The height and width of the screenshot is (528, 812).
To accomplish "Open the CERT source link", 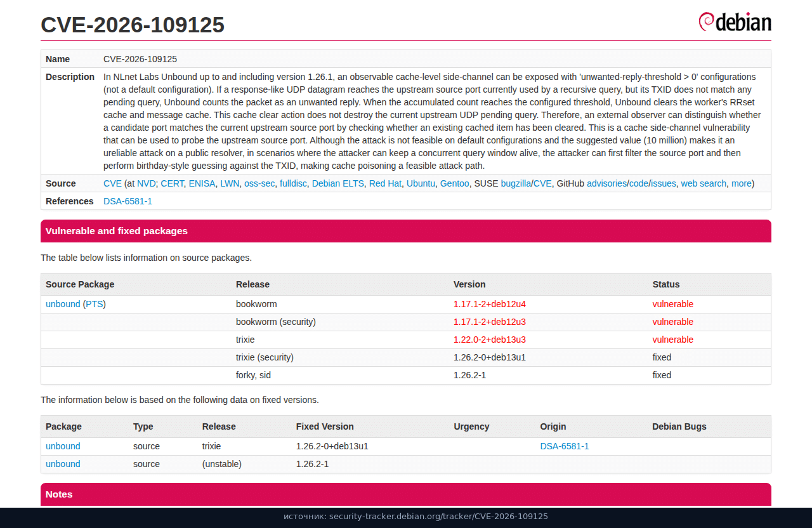I will coord(173,183).
